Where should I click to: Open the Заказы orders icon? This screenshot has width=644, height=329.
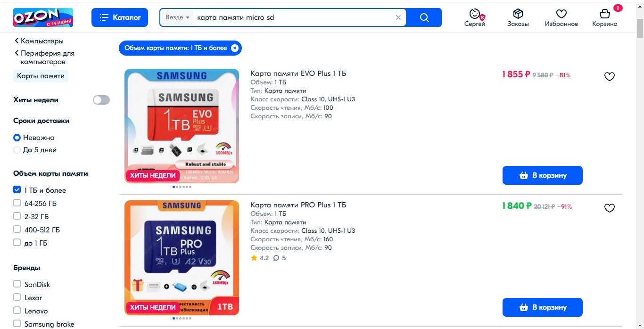pyautogui.click(x=518, y=14)
